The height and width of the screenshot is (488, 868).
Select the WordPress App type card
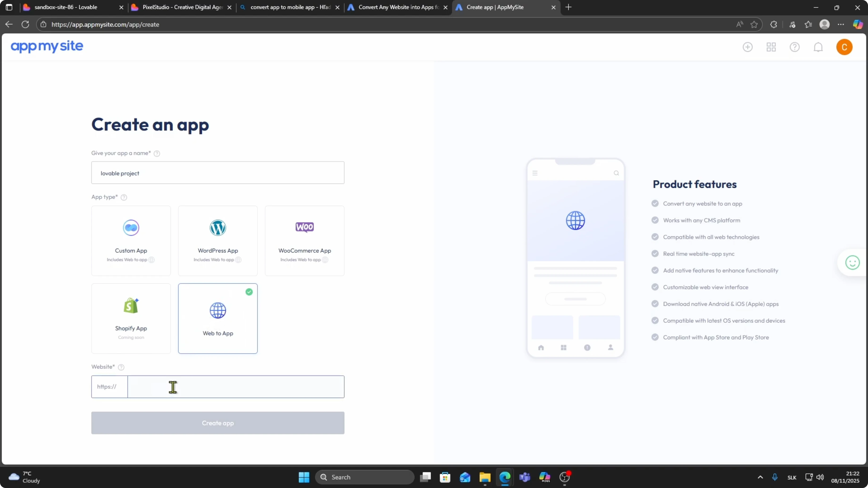(218, 241)
